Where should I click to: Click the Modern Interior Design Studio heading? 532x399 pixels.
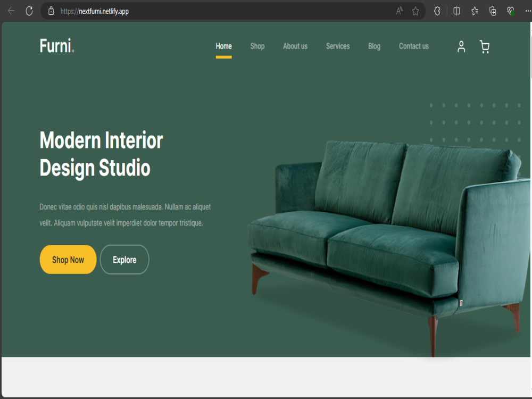click(x=101, y=154)
